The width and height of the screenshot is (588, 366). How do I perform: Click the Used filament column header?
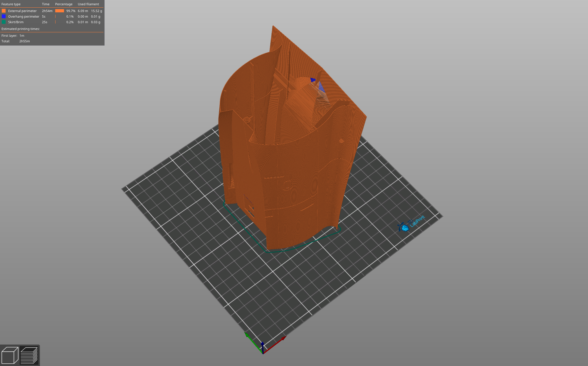coord(88,4)
